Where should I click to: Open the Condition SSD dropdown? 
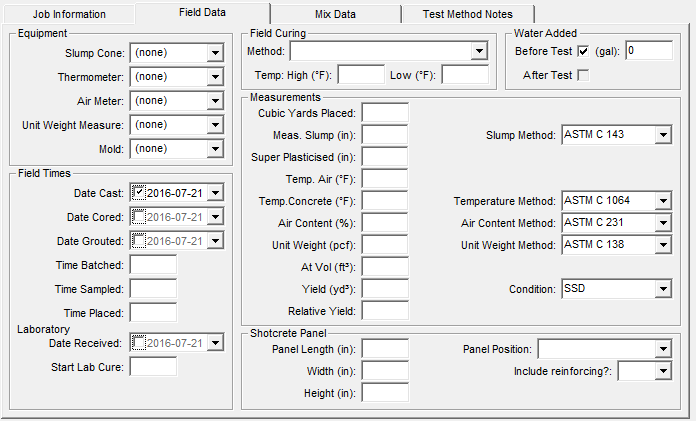[x=662, y=289]
